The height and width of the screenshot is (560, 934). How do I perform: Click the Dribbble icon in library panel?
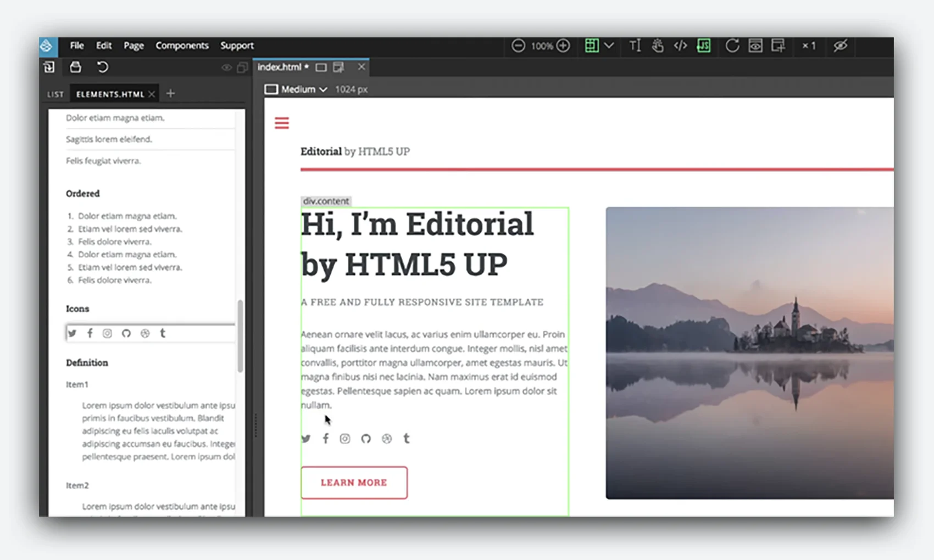click(145, 333)
